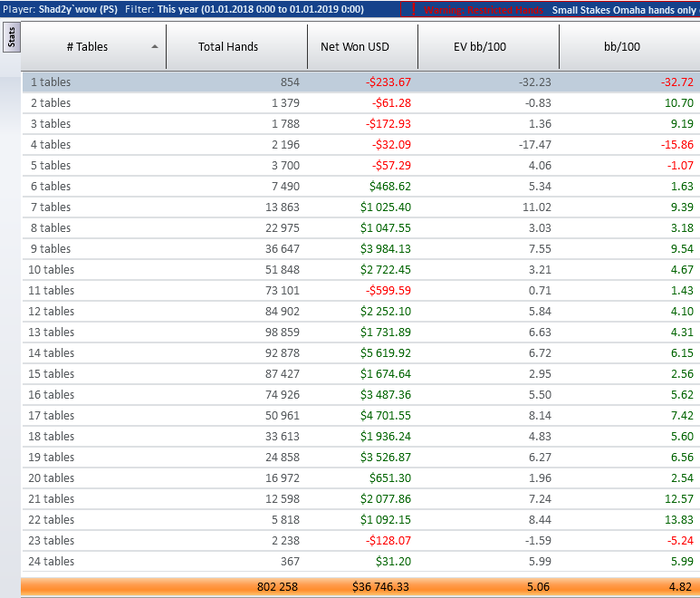The width and height of the screenshot is (700, 598).
Task: Select the '6 tables' row label
Action: [50, 186]
